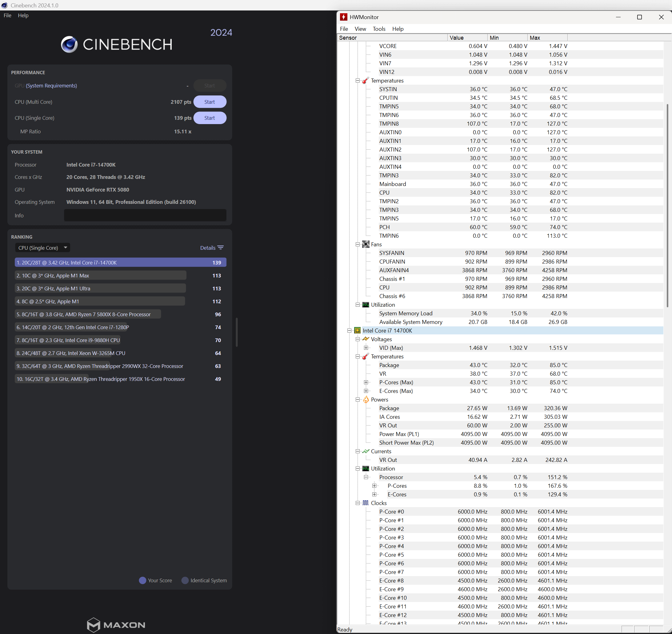This screenshot has height=634, width=672.
Task: Click the Max column header
Action: click(x=548, y=38)
